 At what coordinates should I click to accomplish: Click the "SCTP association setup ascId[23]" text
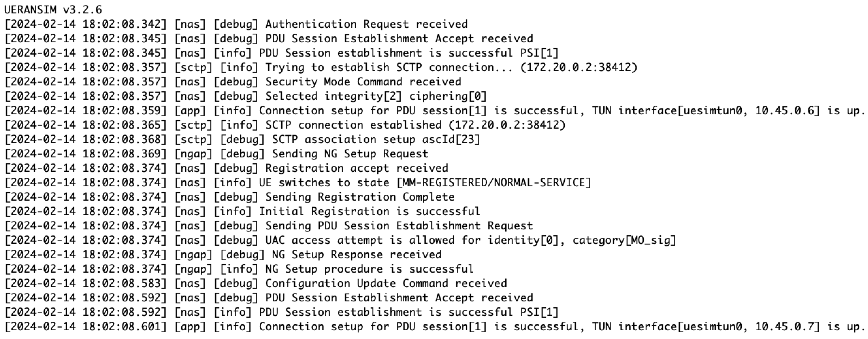point(376,140)
